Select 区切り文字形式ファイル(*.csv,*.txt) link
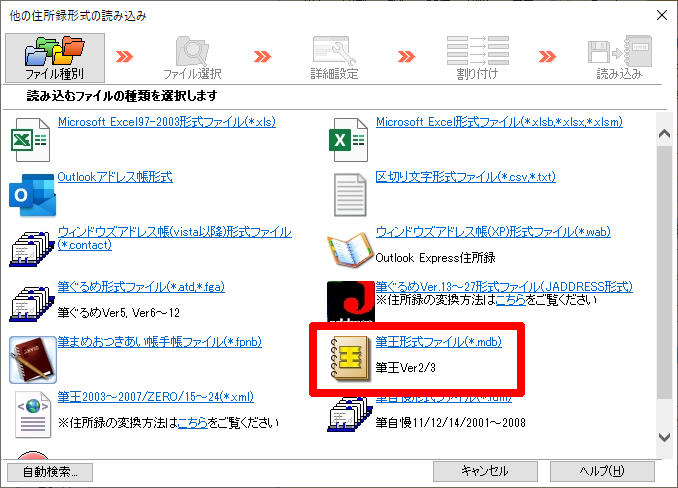 pos(466,177)
